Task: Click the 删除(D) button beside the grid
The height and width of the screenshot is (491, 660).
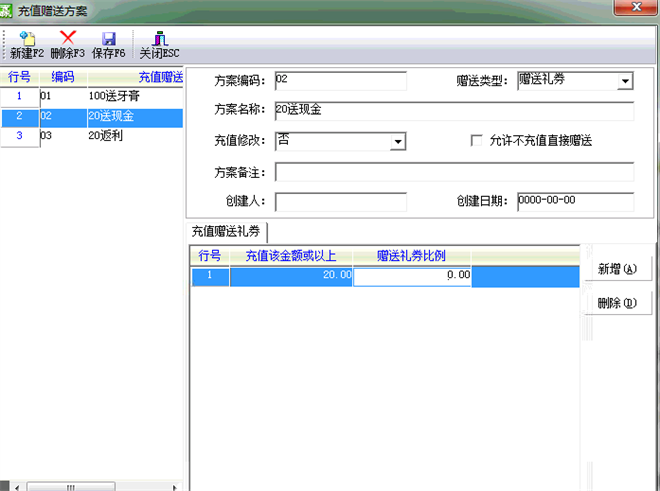Action: point(617,303)
